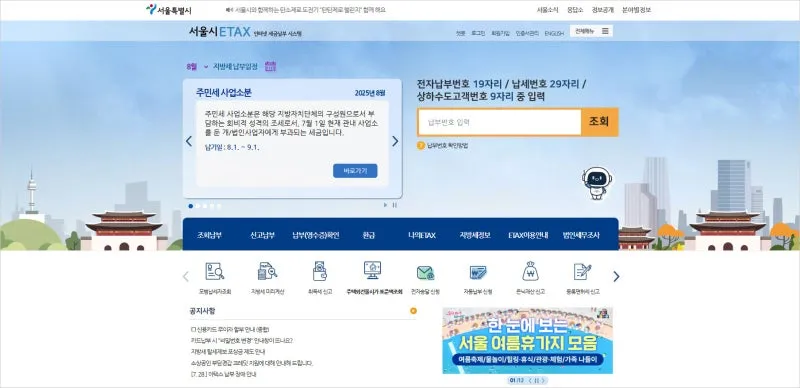Open the 등록면허세 신고 pencil document icon

point(582,271)
